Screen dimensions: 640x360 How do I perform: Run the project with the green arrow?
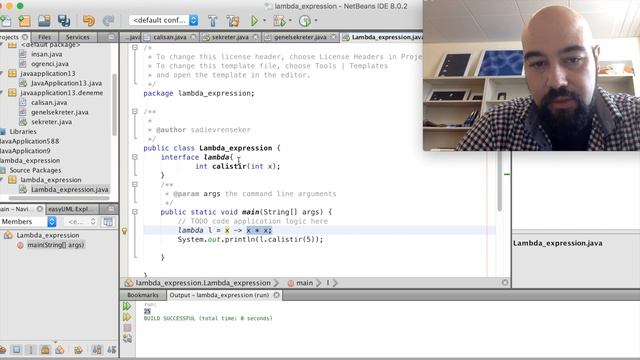point(254,20)
